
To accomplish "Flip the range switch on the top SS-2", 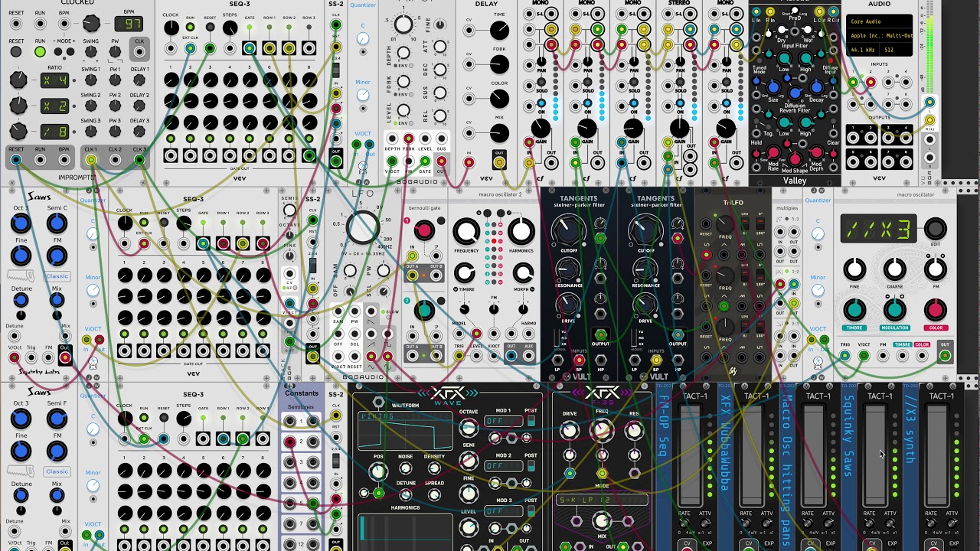I will (x=335, y=70).
